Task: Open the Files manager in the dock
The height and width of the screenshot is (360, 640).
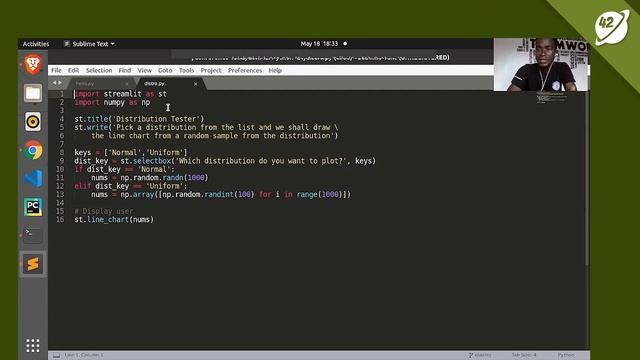Action: click(33, 93)
